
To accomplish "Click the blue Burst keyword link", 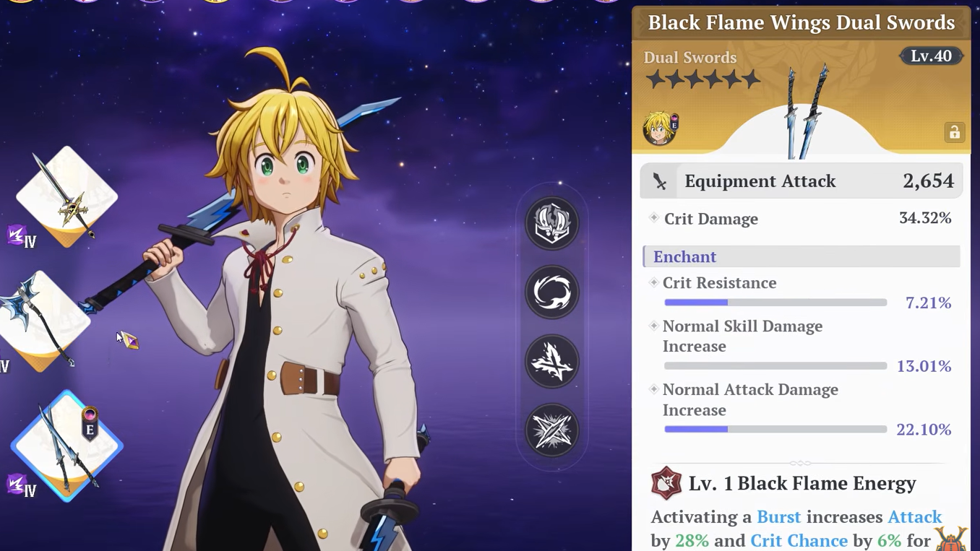I will [778, 517].
